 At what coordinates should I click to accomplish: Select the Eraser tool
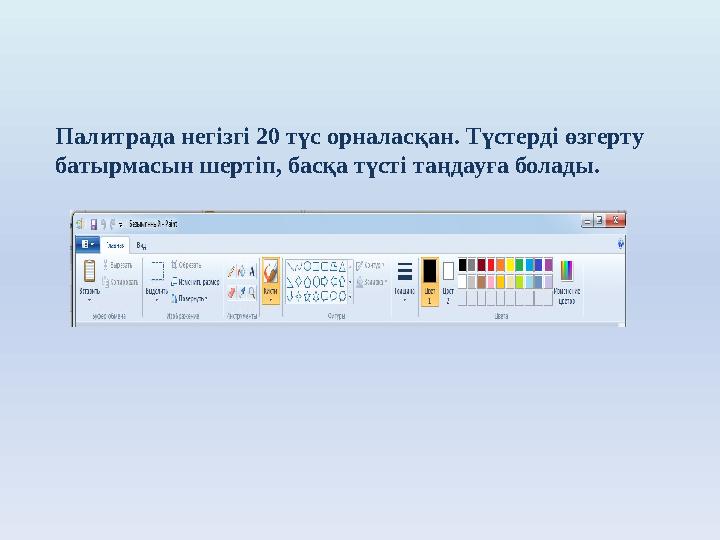[231, 292]
